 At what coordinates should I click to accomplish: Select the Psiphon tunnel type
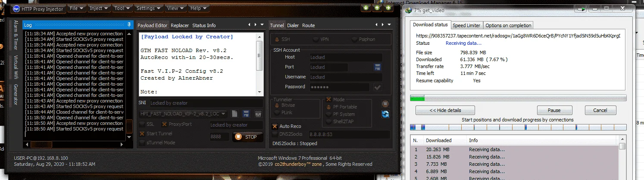363,39
